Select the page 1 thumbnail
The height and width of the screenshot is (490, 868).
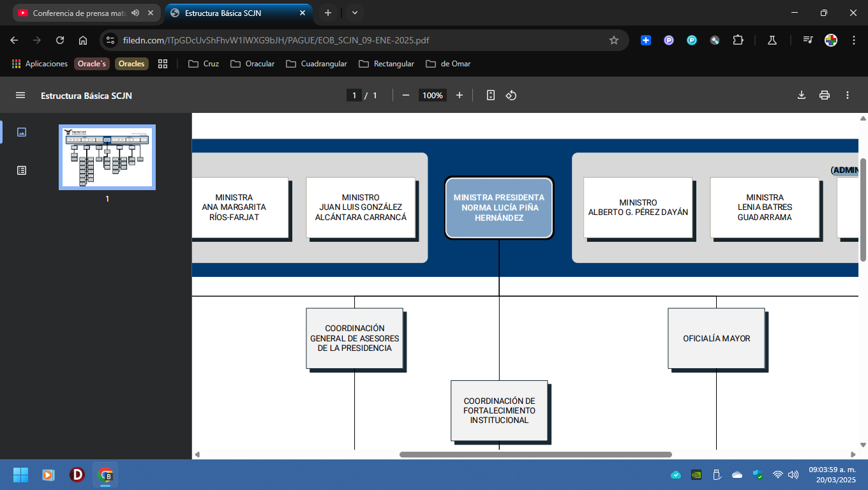107,157
